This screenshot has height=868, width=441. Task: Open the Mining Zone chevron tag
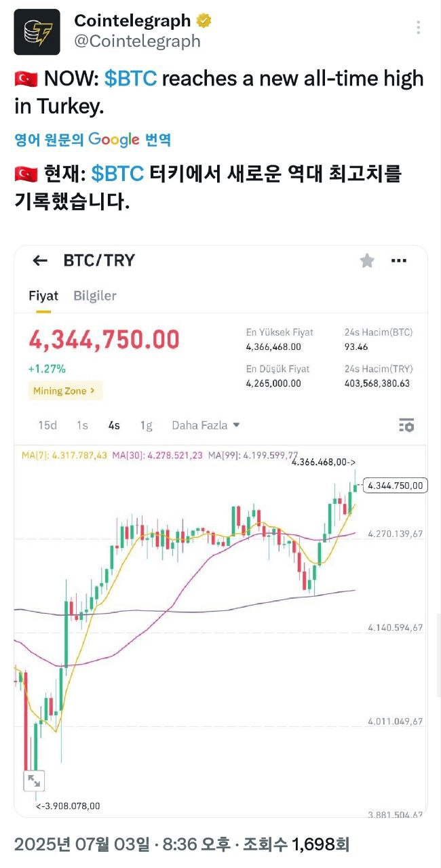[65, 391]
